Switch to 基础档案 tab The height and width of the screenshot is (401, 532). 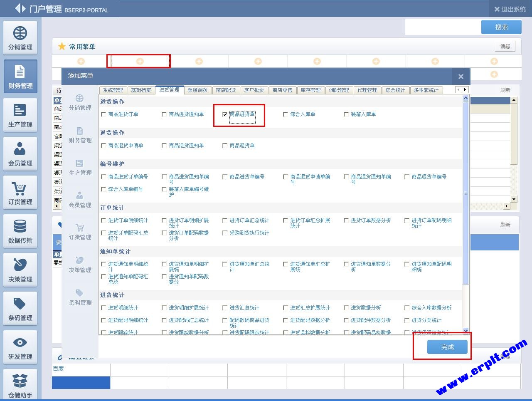point(141,90)
